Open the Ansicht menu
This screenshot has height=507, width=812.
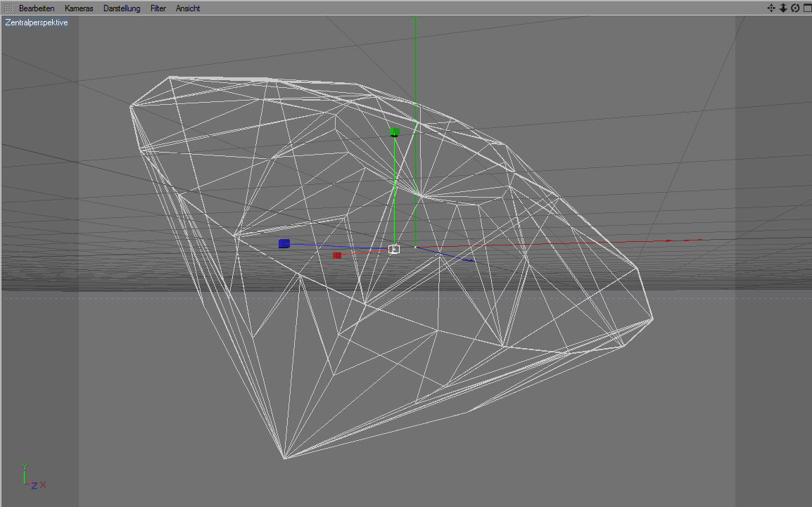pyautogui.click(x=188, y=8)
